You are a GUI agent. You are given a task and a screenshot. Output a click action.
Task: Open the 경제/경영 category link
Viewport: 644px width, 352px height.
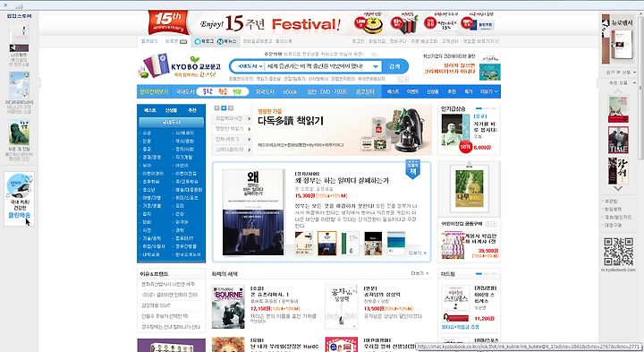(151, 157)
